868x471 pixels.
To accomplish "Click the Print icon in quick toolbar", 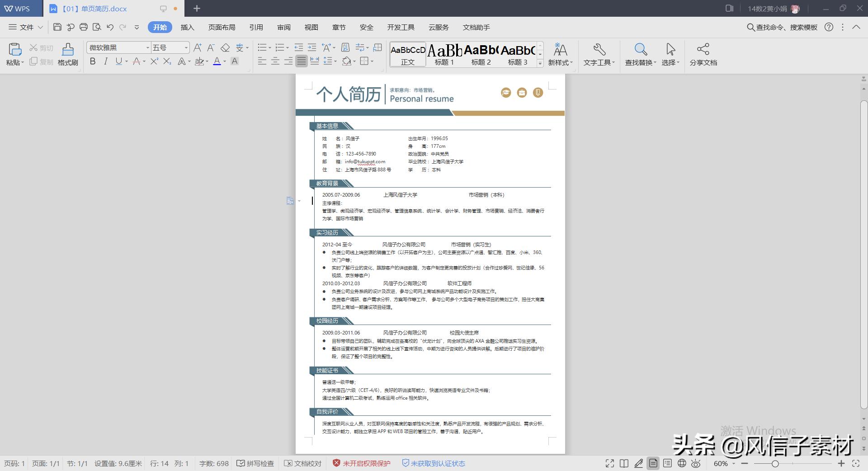I will pos(84,27).
